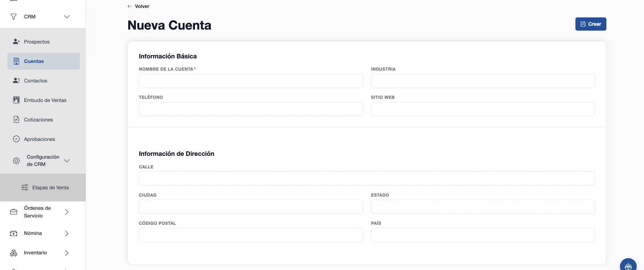The image size is (644, 270).
Task: Expand the Órdenes de Servicio section
Action: (67, 212)
